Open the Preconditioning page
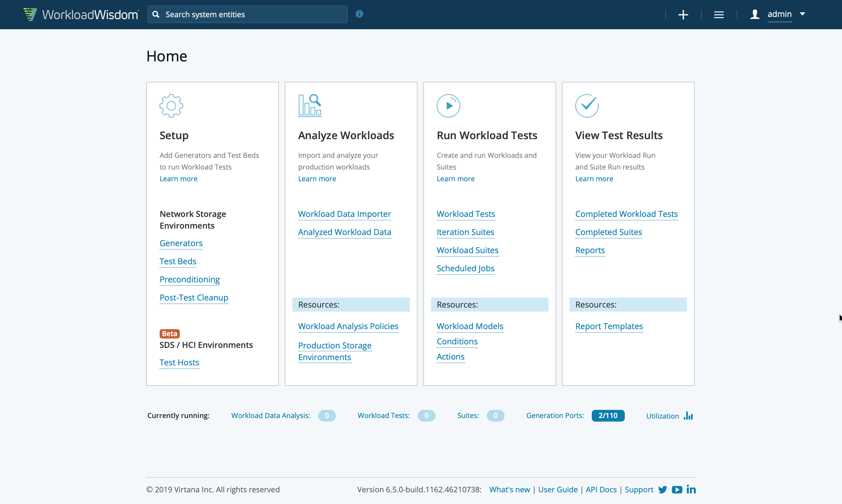The height and width of the screenshot is (504, 842). click(189, 279)
